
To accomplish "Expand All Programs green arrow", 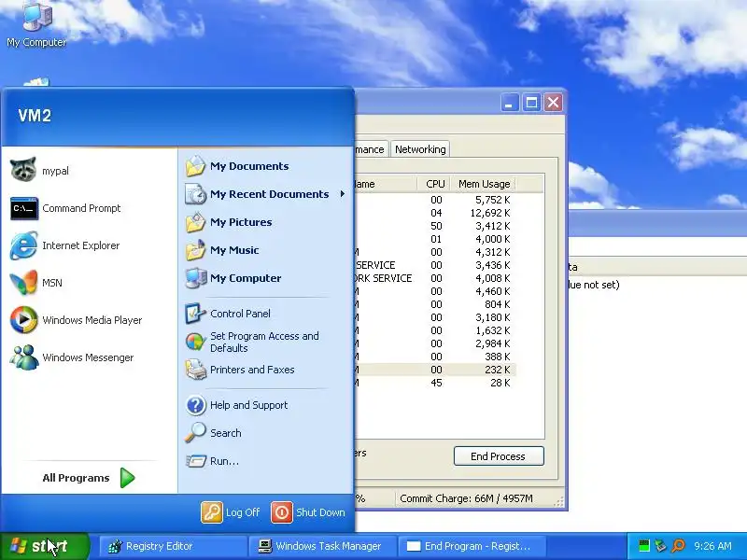I will (x=127, y=478).
